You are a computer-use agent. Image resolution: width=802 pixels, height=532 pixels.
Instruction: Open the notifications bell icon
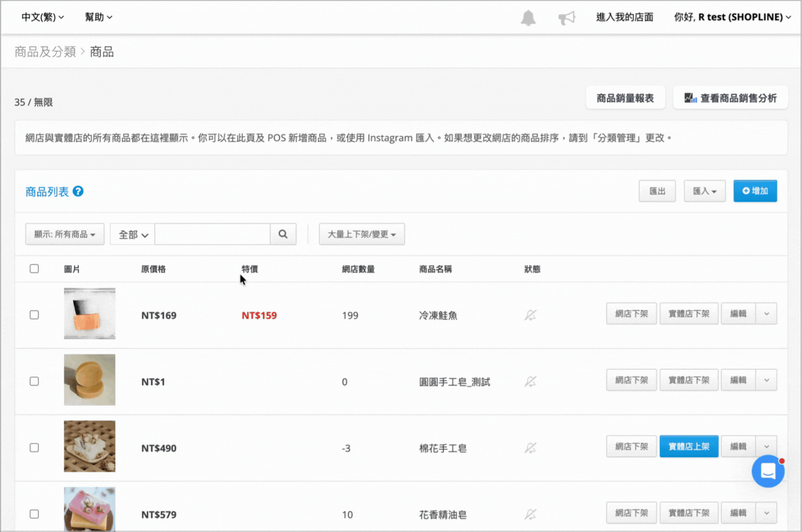tap(528, 18)
